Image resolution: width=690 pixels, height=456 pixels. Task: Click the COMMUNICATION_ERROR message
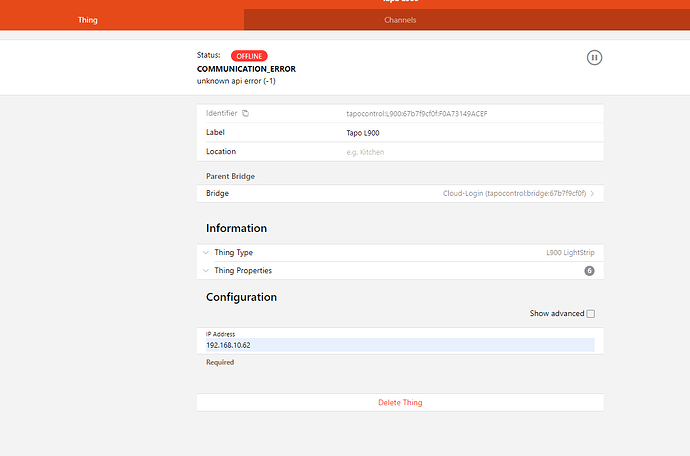(246, 69)
